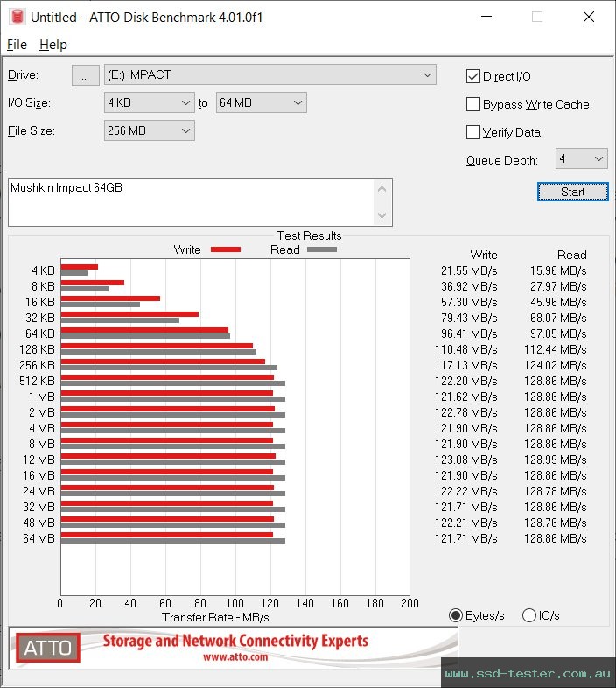616x688 pixels.
Task: Minimize the ATTO Disk Benchmark window
Action: pos(486,17)
